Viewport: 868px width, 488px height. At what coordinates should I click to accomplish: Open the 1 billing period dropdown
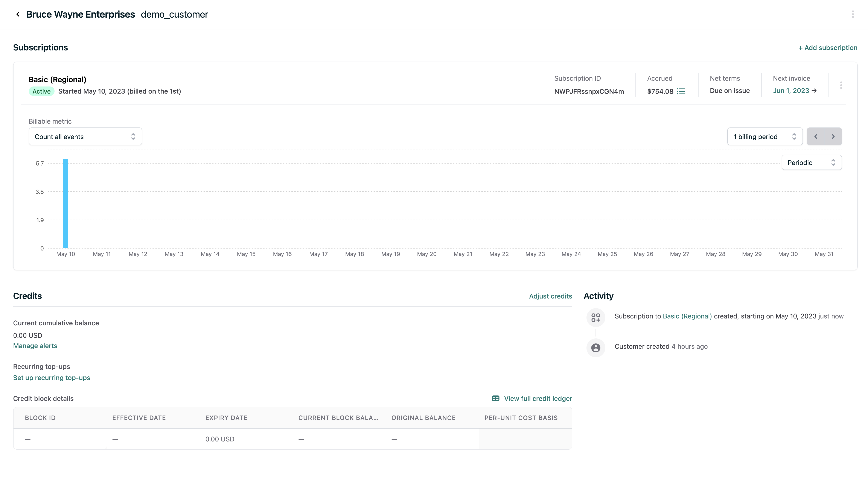pyautogui.click(x=765, y=136)
